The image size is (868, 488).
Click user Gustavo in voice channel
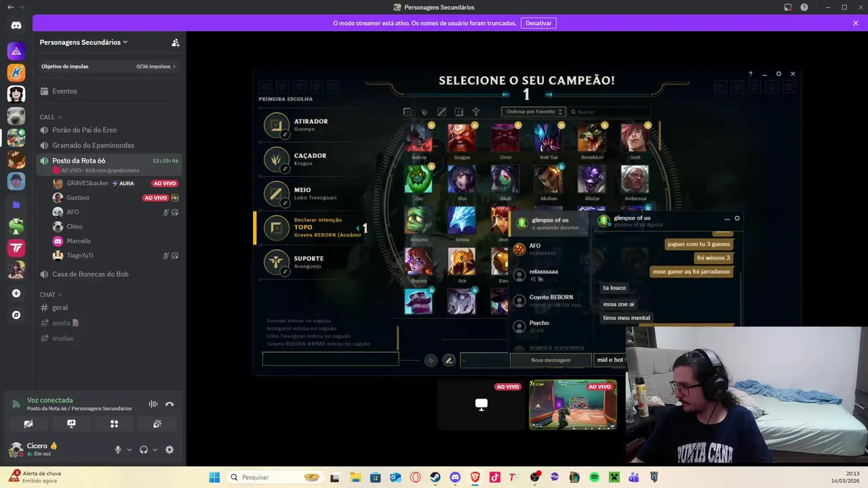[x=115, y=197]
